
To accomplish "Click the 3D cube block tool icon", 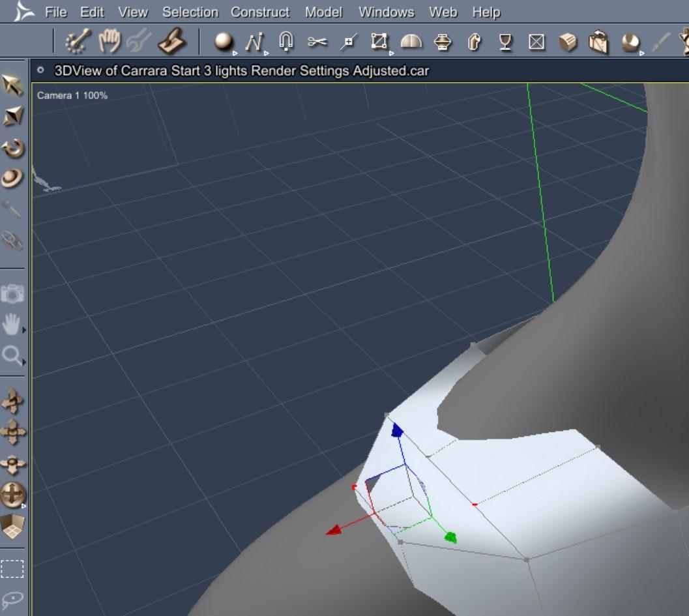I will (568, 42).
